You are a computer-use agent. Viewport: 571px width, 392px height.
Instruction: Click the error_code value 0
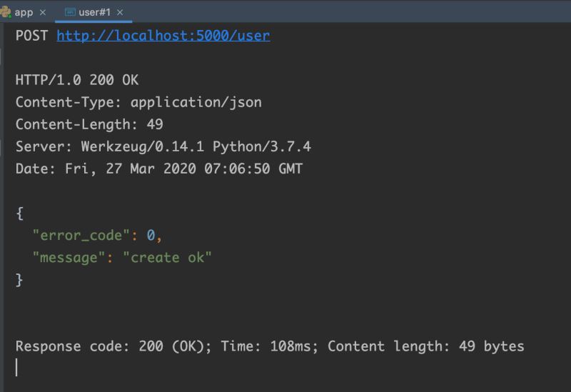tap(151, 236)
